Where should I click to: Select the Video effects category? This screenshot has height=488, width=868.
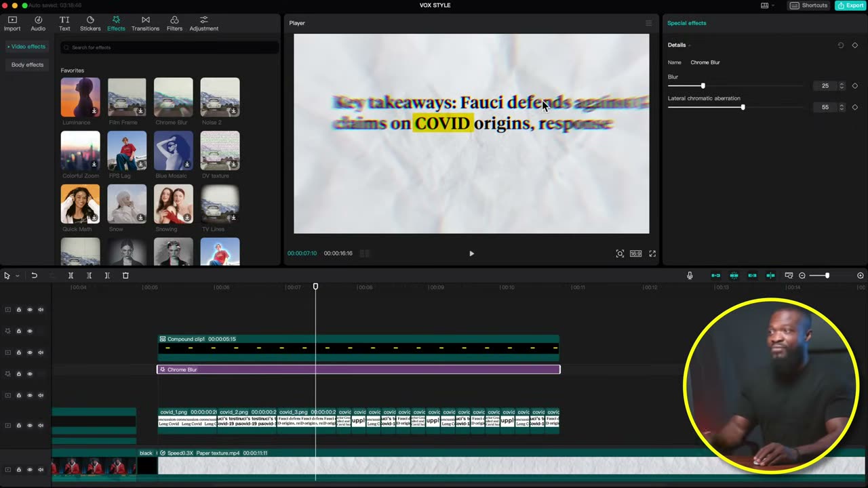[x=27, y=47]
